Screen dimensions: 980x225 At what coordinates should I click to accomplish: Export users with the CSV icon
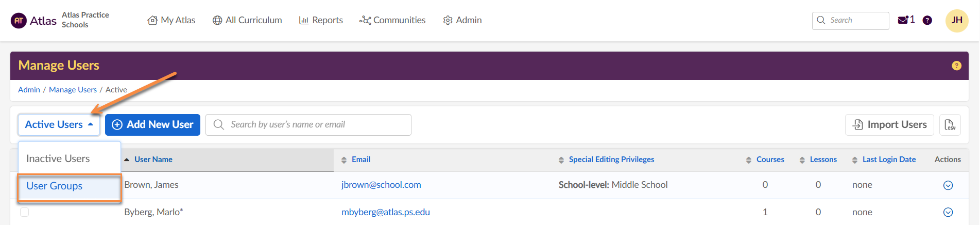tap(950, 125)
